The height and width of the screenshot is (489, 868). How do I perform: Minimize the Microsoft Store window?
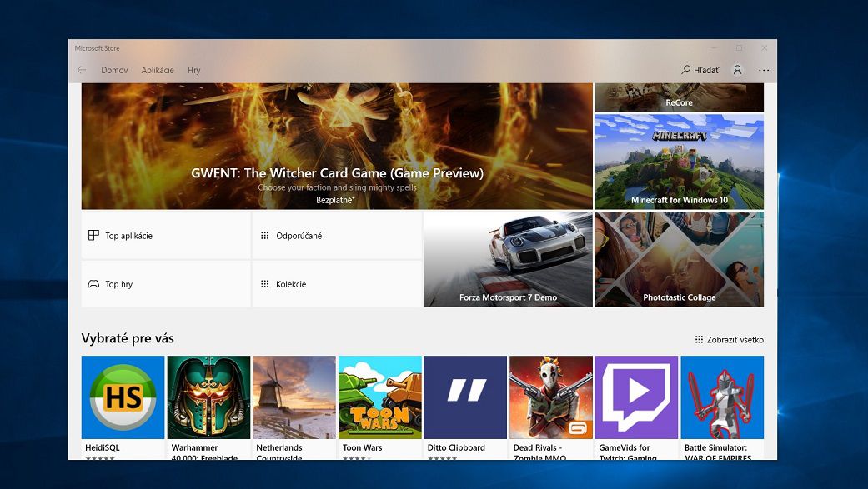(714, 48)
